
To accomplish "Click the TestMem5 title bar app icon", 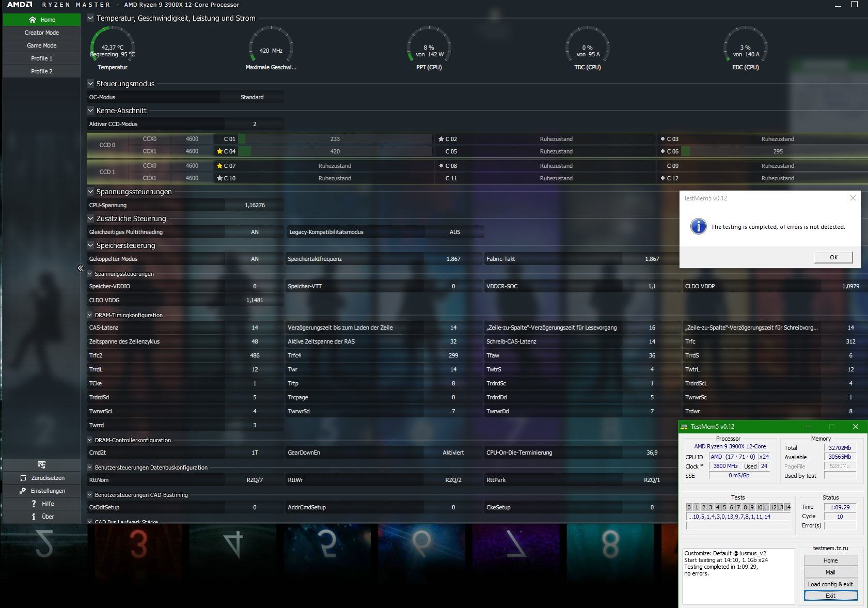I will (x=684, y=427).
